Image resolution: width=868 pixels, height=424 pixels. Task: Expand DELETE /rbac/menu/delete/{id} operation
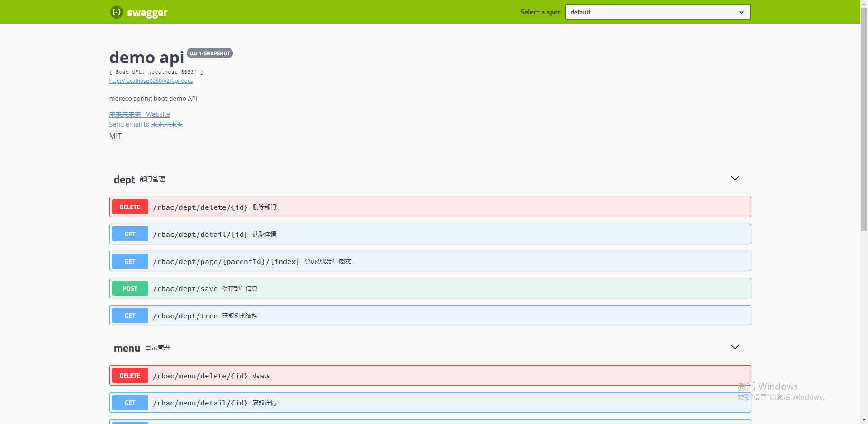430,376
